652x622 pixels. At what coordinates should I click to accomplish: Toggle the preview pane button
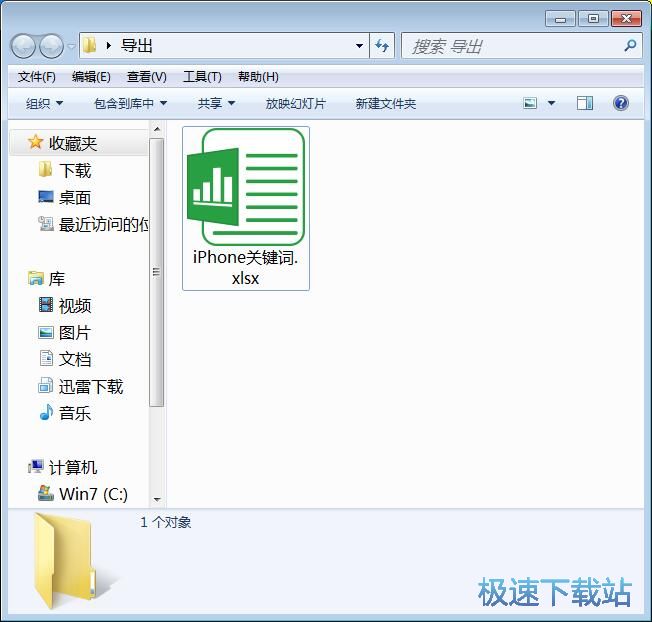pyautogui.click(x=585, y=103)
